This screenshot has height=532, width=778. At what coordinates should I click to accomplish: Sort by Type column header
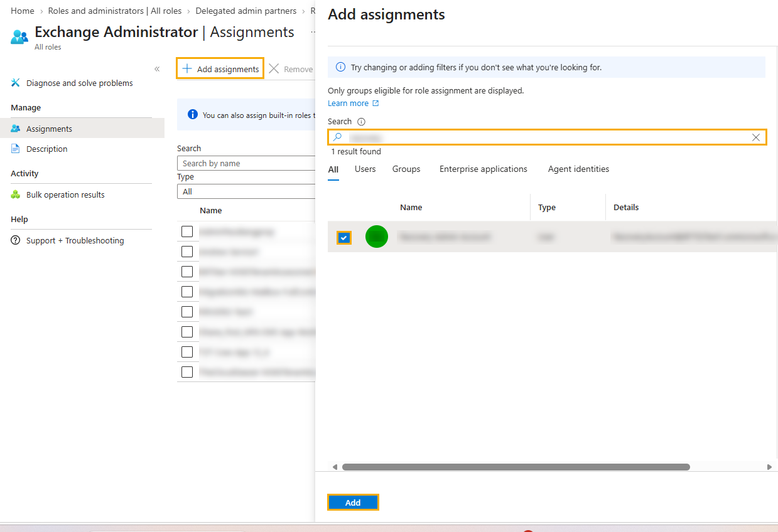(x=547, y=207)
